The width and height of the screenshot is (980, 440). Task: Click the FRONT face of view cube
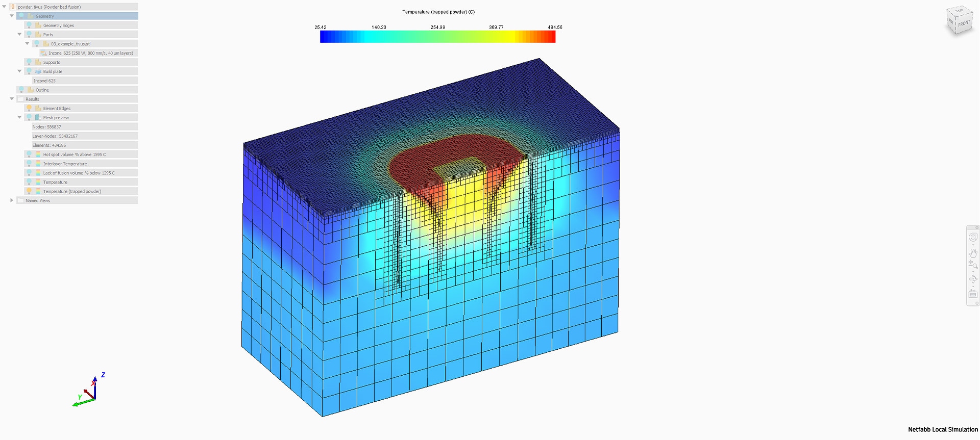point(964,23)
